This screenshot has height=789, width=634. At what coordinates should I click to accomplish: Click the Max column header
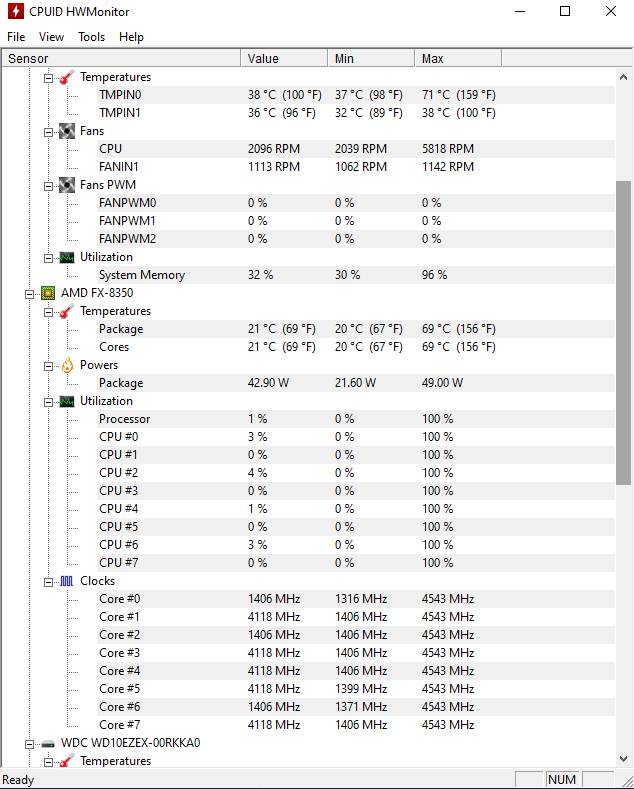pos(458,58)
